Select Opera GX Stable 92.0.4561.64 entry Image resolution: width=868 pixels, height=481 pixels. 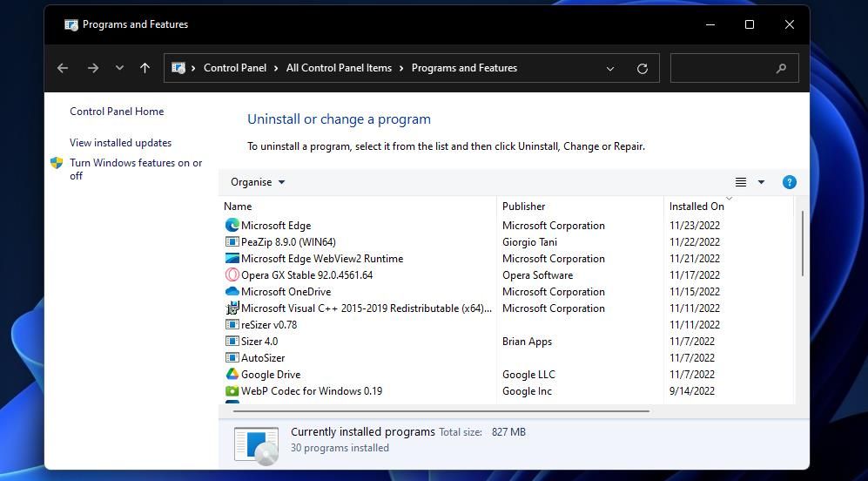pos(307,275)
